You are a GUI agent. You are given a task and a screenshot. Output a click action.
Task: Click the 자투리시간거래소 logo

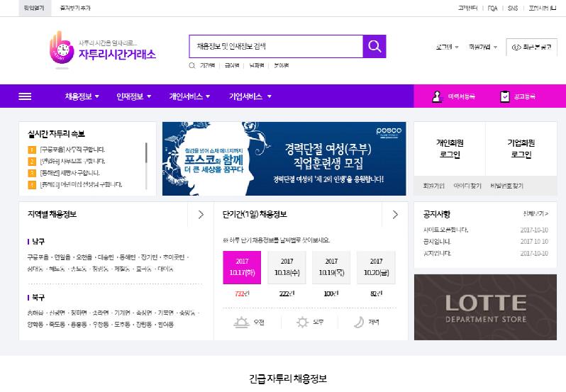(x=103, y=49)
